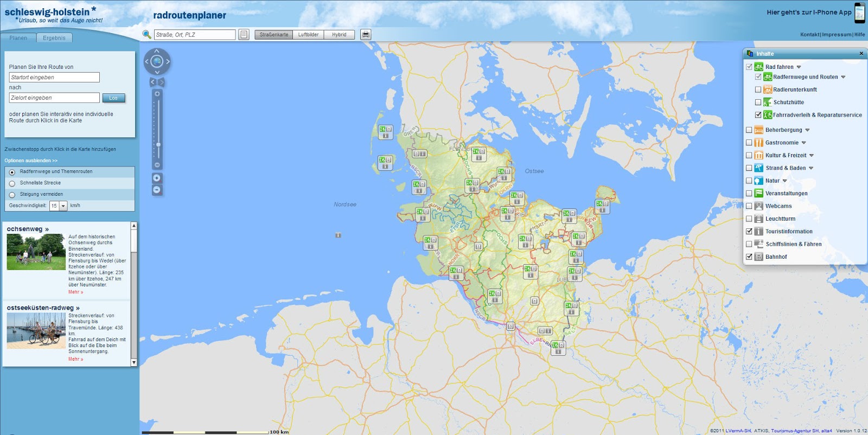Click the Rad fahren bicycle icon

pos(759,67)
